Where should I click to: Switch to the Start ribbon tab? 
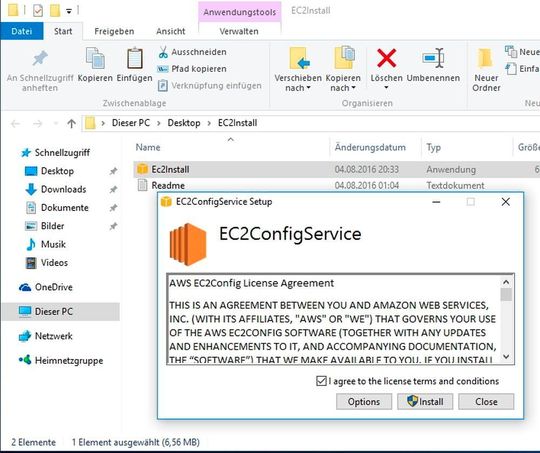[x=63, y=31]
